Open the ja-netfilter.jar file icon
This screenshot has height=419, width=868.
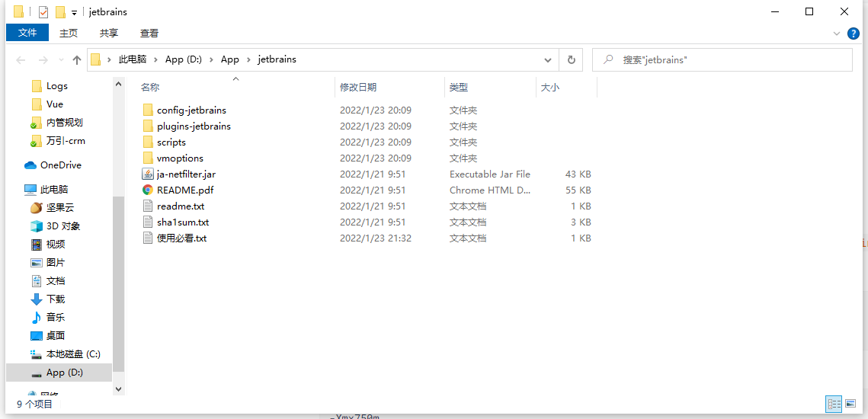(148, 174)
